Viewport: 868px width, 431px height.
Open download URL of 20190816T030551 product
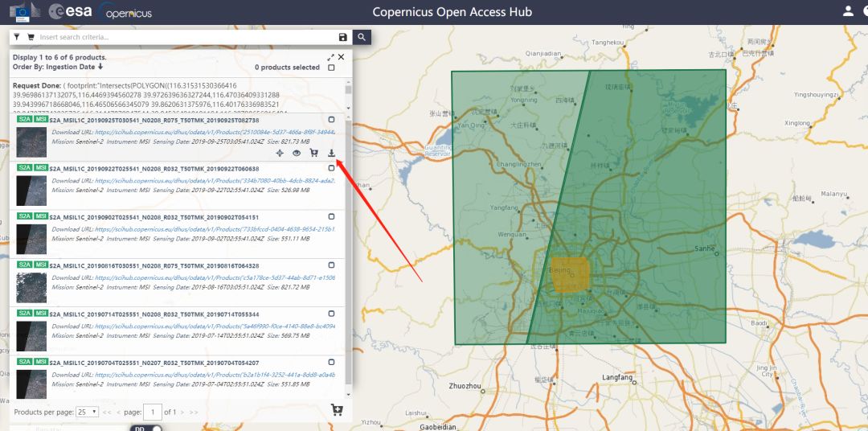click(x=215, y=277)
